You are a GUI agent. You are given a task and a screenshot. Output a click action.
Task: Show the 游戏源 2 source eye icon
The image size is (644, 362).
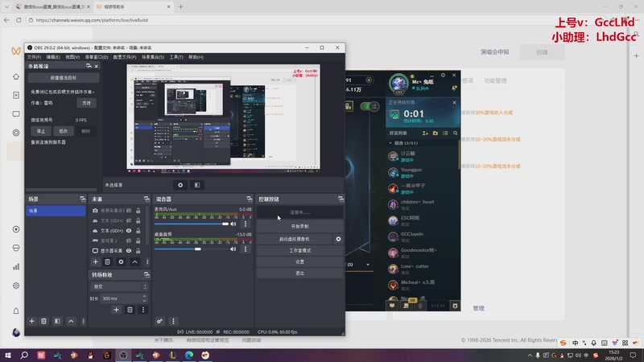pyautogui.click(x=129, y=241)
